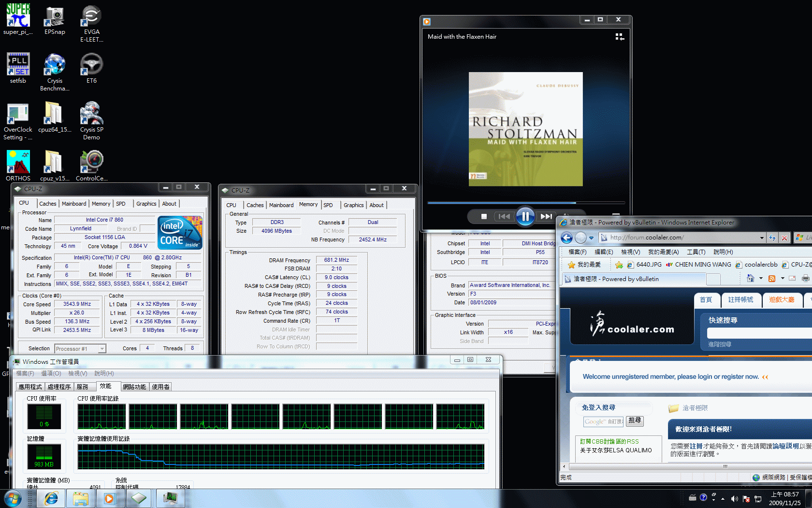Open the super_pi desktop shortcut

[18, 19]
